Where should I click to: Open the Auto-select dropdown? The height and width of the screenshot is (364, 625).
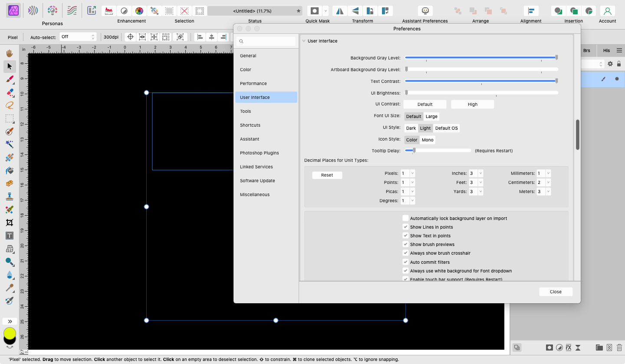pyautogui.click(x=78, y=37)
